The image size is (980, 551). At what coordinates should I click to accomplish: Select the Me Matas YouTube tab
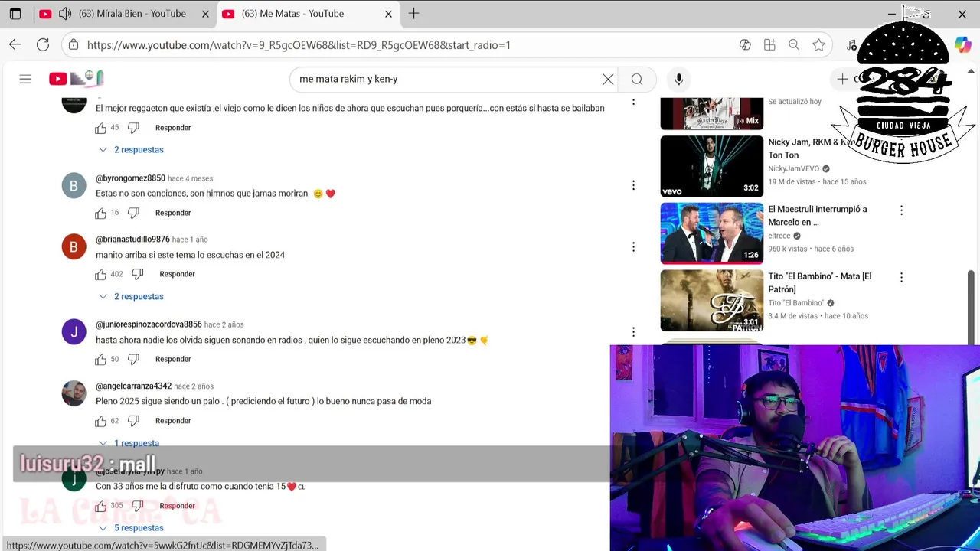pos(306,14)
